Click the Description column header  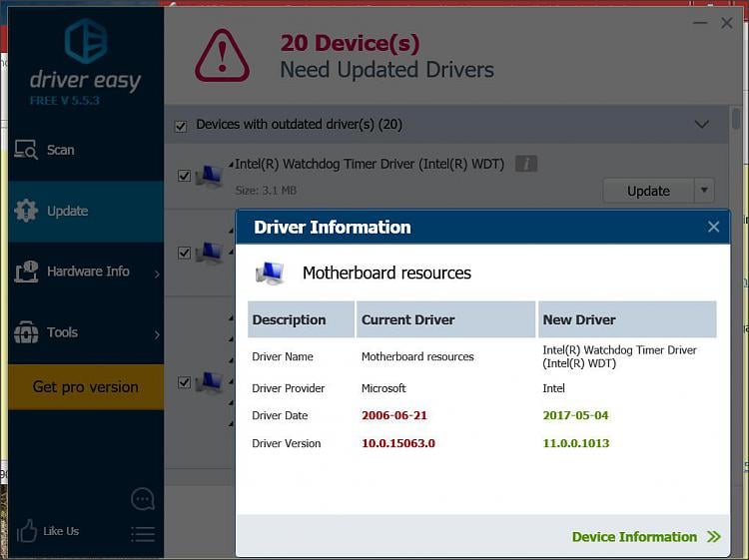point(301,319)
